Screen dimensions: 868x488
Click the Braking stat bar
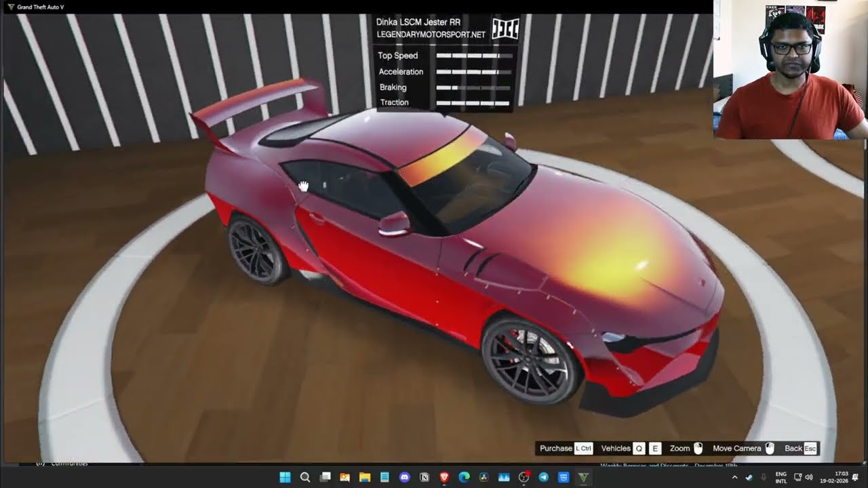(x=473, y=87)
